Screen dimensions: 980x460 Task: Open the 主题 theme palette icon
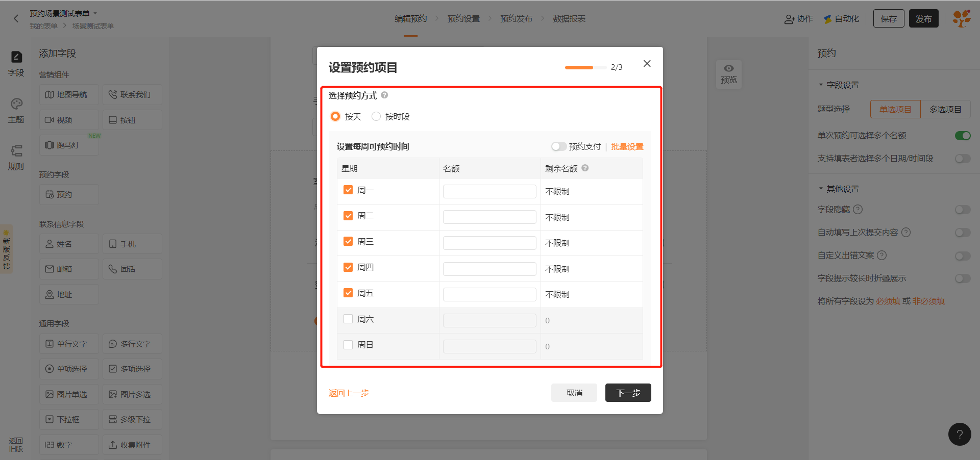point(16,104)
